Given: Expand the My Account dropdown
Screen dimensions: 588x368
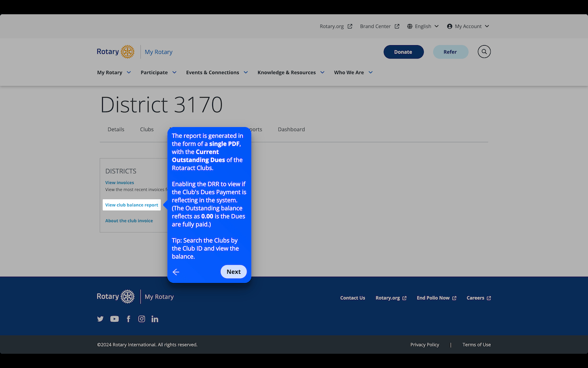Looking at the screenshot, I should 468,26.
